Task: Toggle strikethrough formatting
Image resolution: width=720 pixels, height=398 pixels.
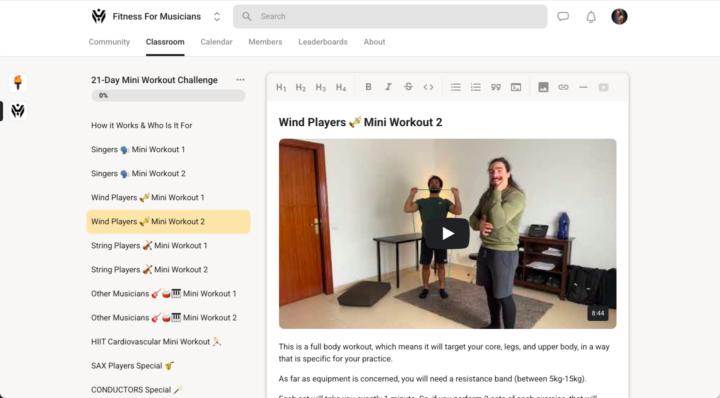Action: [408, 87]
